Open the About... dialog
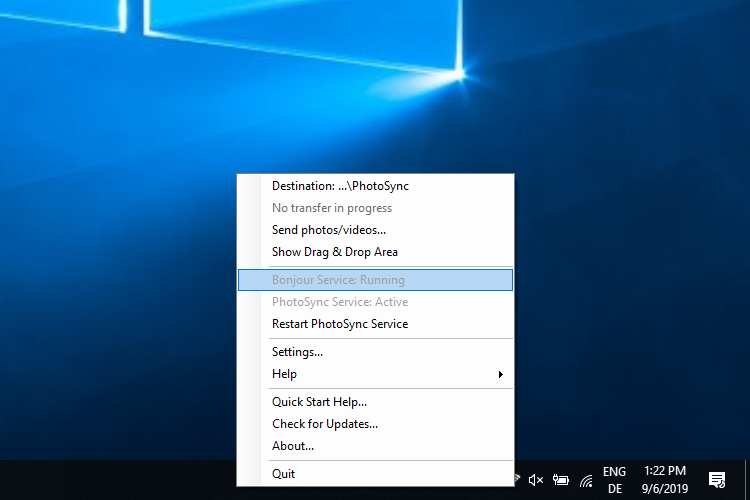Screen dimensions: 750x500 tap(293, 446)
